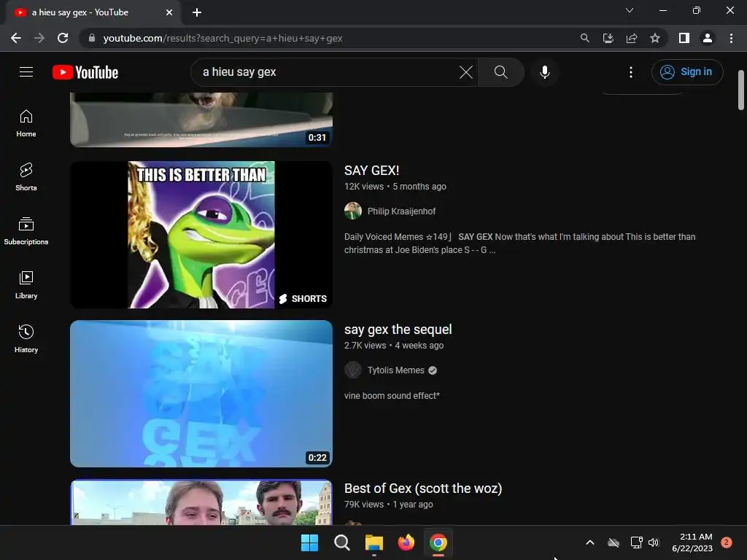Open History in the sidebar
Viewport: 747px width, 560px height.
coord(26,338)
